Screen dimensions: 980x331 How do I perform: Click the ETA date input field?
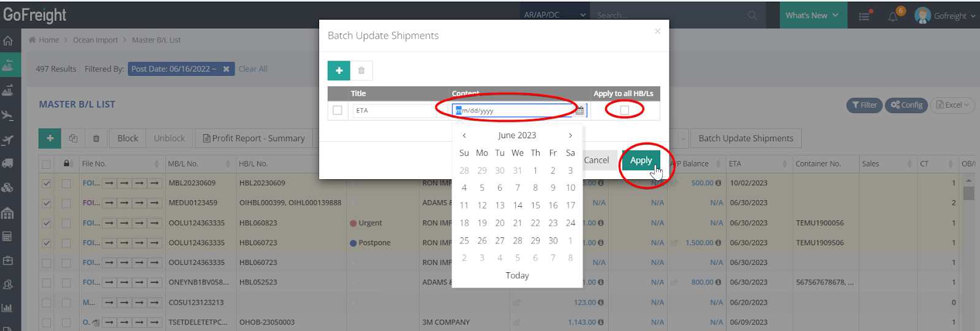(513, 111)
